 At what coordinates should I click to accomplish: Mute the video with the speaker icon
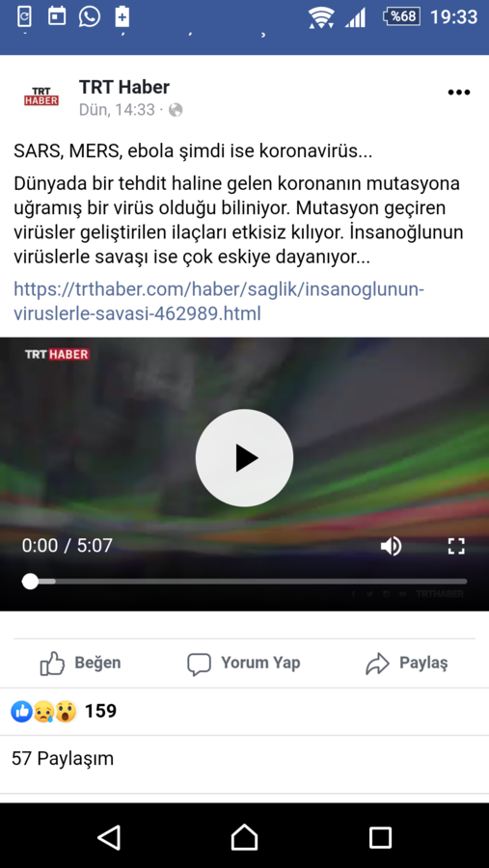pos(391,547)
